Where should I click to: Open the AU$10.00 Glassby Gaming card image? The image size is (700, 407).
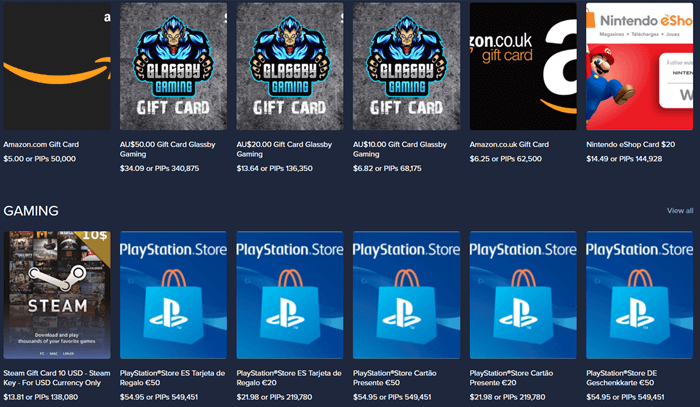pyautogui.click(x=406, y=66)
